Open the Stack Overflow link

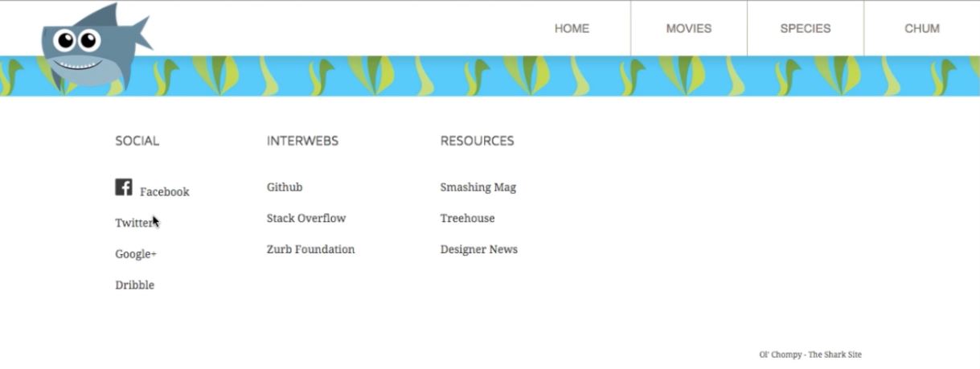[306, 219]
